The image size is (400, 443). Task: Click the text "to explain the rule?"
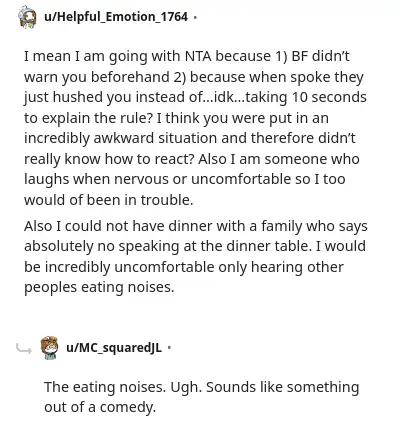88,118
